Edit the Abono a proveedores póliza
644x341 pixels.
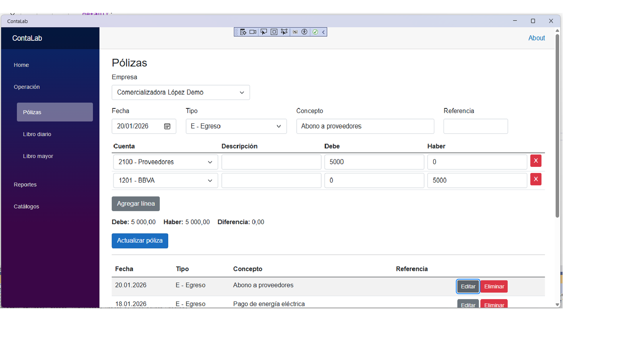click(x=468, y=287)
